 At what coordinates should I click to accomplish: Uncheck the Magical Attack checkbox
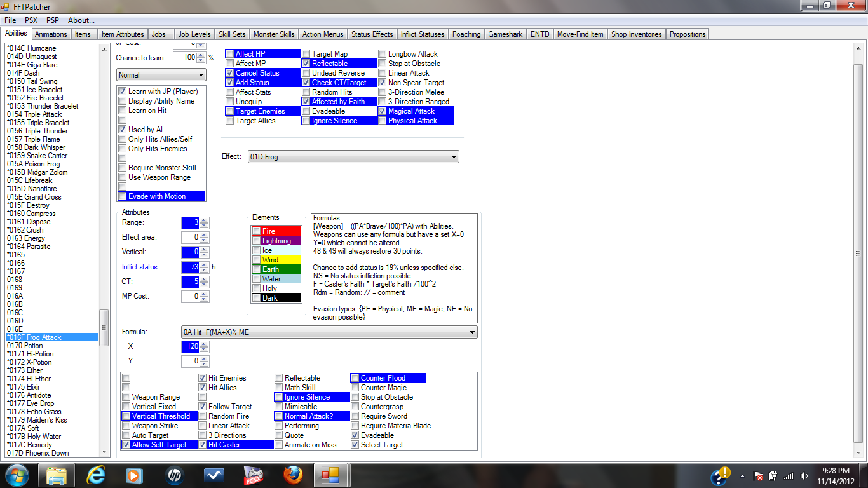click(382, 111)
